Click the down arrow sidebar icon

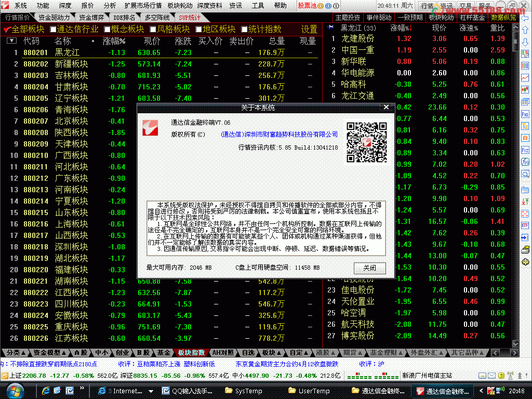(525, 42)
